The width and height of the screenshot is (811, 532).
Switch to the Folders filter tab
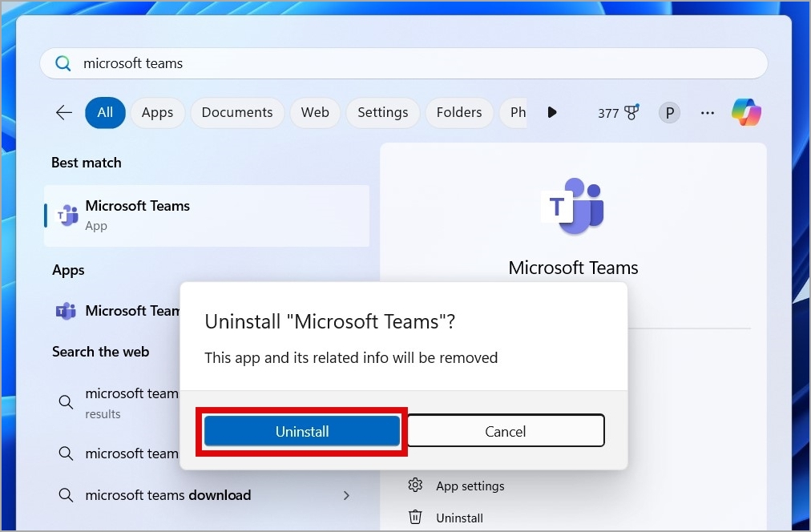[x=458, y=112]
